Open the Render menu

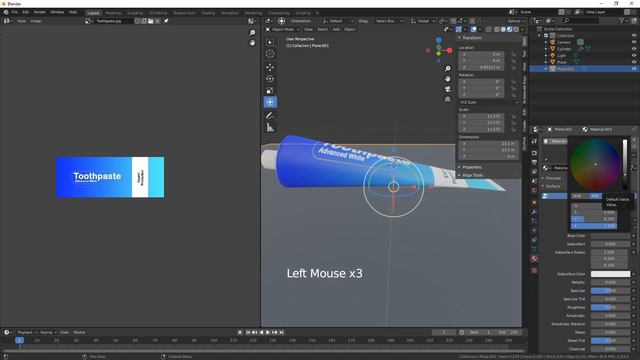40,12
